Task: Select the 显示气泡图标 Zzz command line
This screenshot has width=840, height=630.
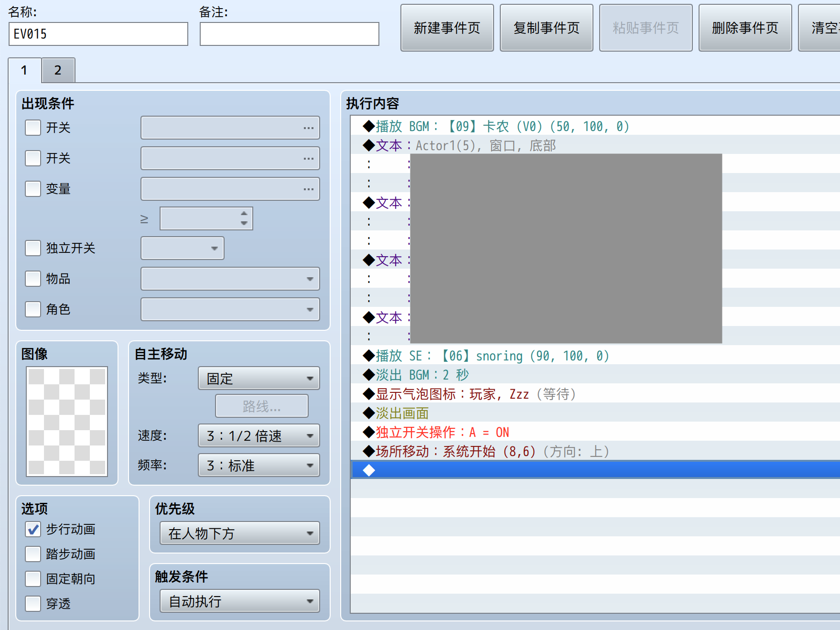Action: (x=595, y=394)
